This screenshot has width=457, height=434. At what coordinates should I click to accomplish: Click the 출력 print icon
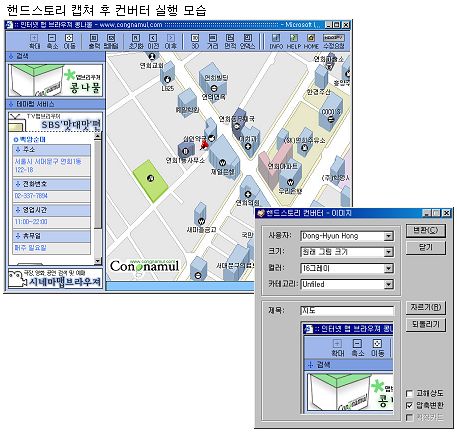(94, 41)
